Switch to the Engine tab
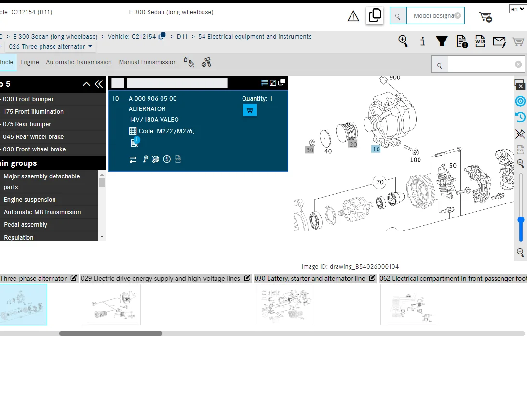The image size is (527, 420). (x=29, y=62)
